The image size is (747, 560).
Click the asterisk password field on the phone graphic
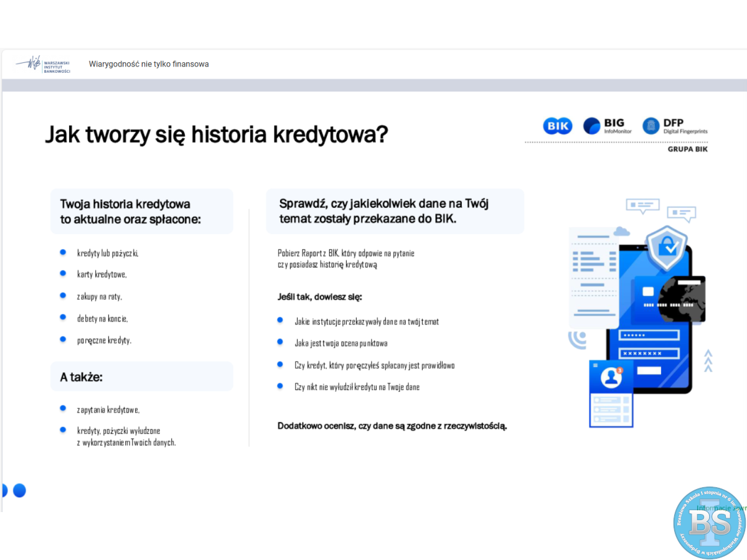click(646, 353)
